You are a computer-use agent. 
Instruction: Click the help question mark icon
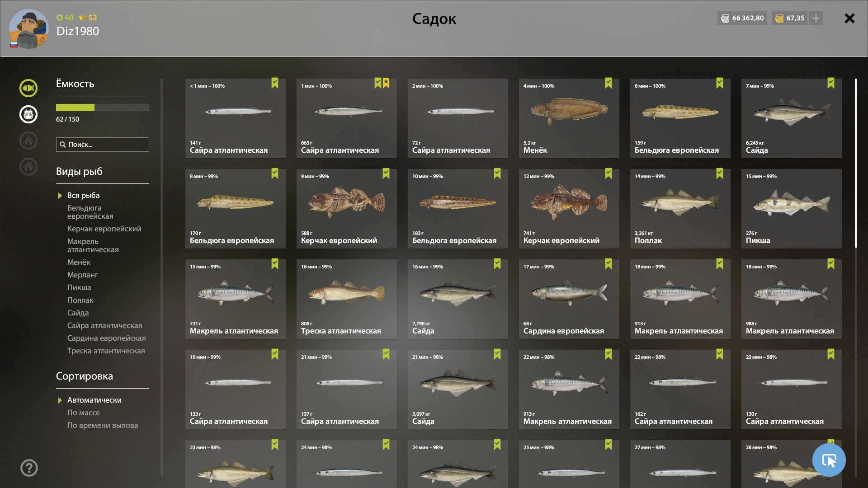pyautogui.click(x=29, y=468)
